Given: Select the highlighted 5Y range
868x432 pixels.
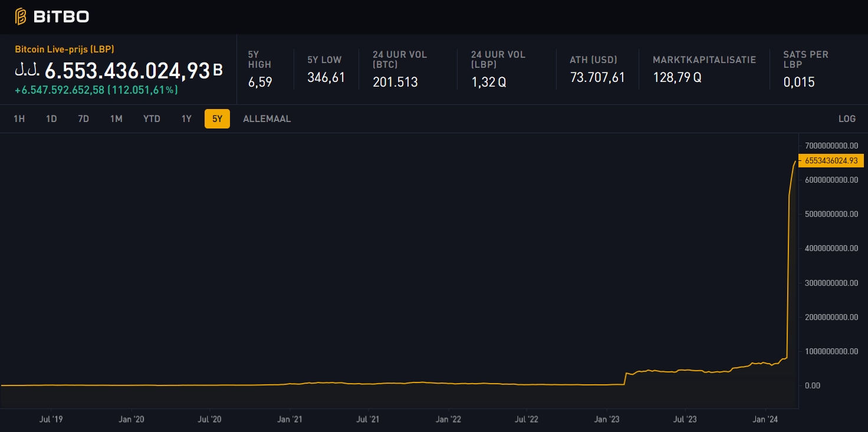Looking at the screenshot, I should pos(217,118).
